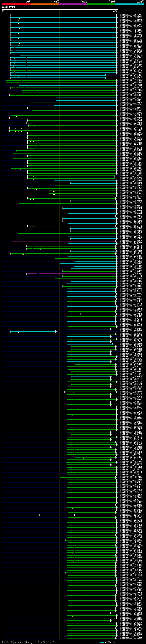Select label UniRef100_P09044
The width and height of the screenshot is (146, 644).
coord(131,120)
